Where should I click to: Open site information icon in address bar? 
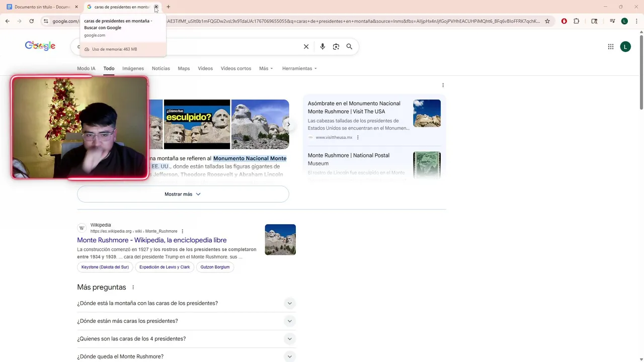click(46, 21)
